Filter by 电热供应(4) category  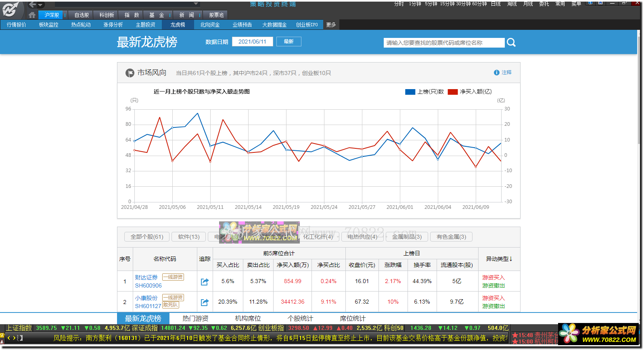click(362, 237)
